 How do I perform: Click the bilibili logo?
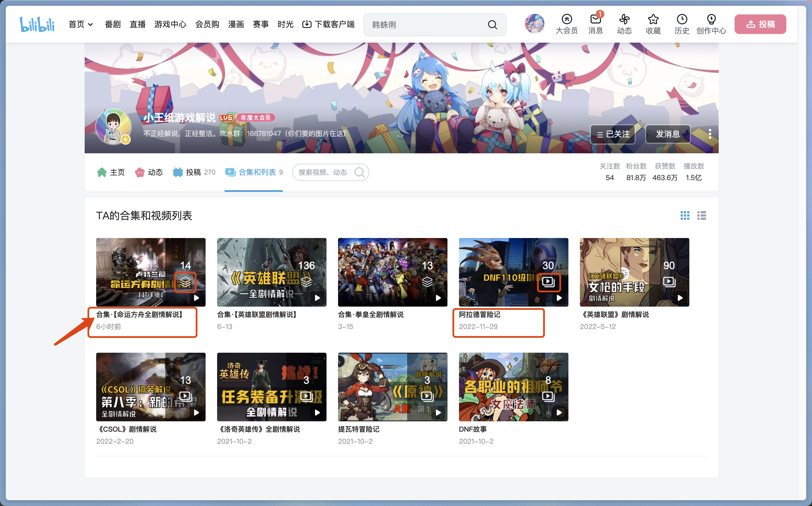click(x=37, y=24)
